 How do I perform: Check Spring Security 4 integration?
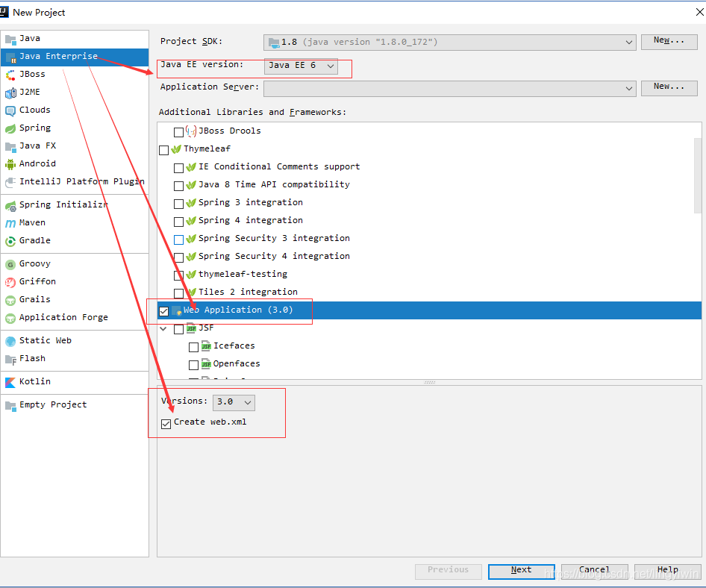coord(179,257)
